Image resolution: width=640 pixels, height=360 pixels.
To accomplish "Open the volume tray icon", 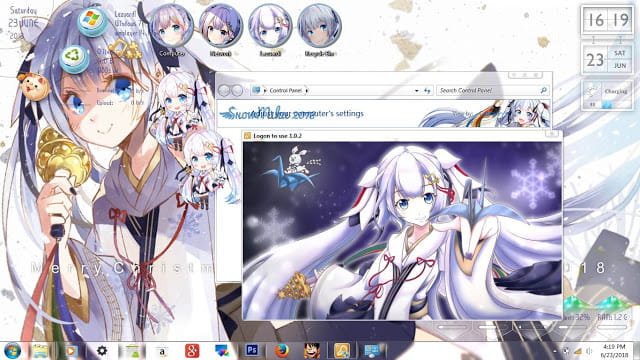I will (590, 351).
